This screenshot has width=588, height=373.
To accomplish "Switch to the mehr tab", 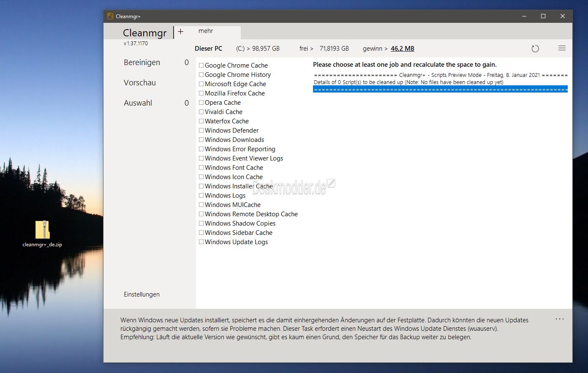I will [206, 31].
